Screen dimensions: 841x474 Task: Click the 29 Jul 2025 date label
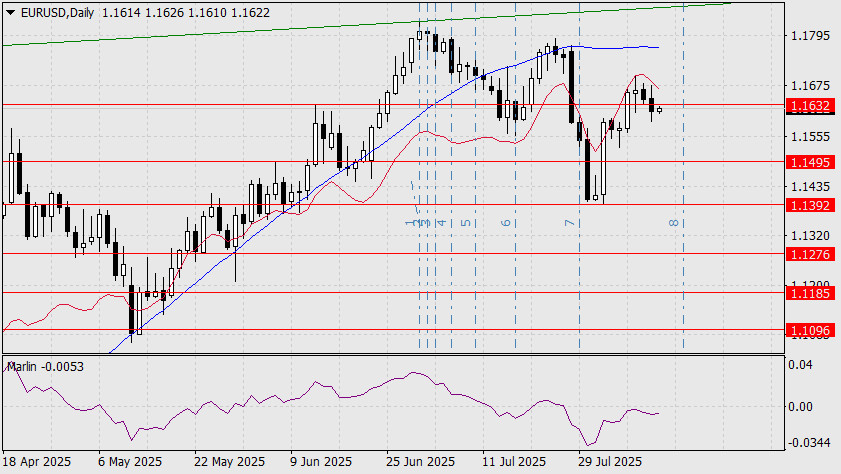[610, 462]
